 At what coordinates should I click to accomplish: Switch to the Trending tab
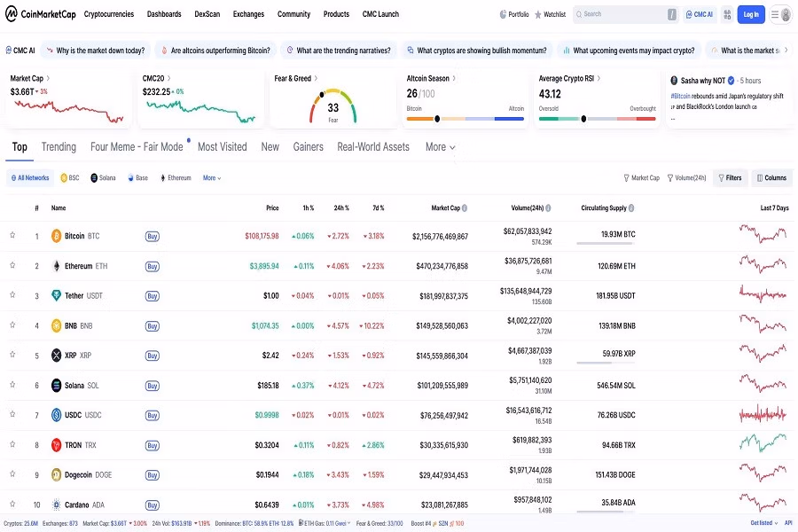59,146
